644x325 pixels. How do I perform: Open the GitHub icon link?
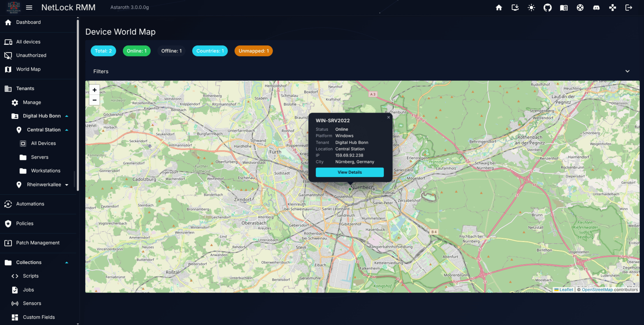[547, 7]
